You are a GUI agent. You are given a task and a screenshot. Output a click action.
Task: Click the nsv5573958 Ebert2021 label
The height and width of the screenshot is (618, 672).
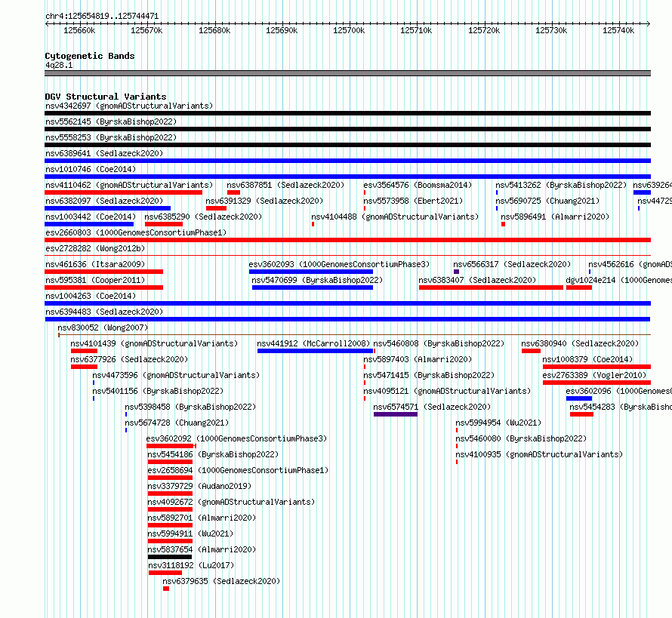tap(413, 201)
